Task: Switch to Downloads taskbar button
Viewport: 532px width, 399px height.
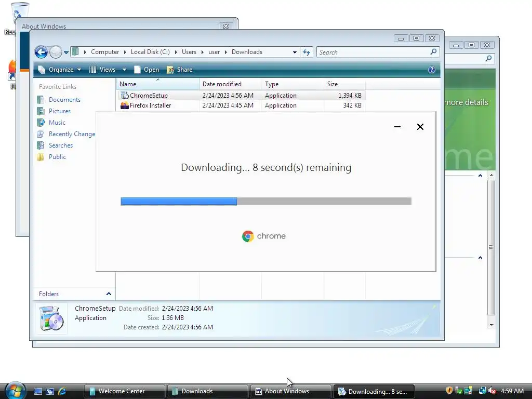Action: coord(207,391)
